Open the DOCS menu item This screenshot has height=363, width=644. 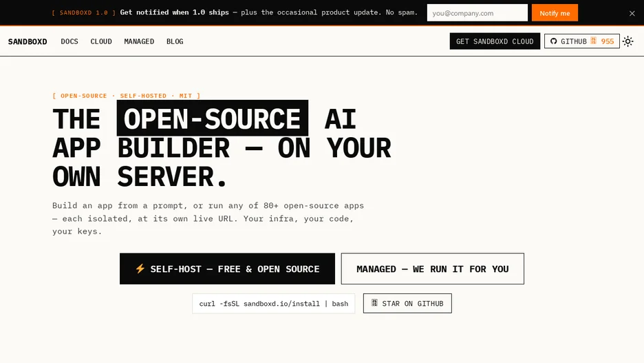(x=69, y=41)
